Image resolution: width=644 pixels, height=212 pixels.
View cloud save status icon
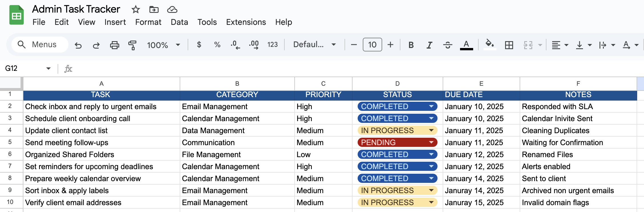[172, 10]
